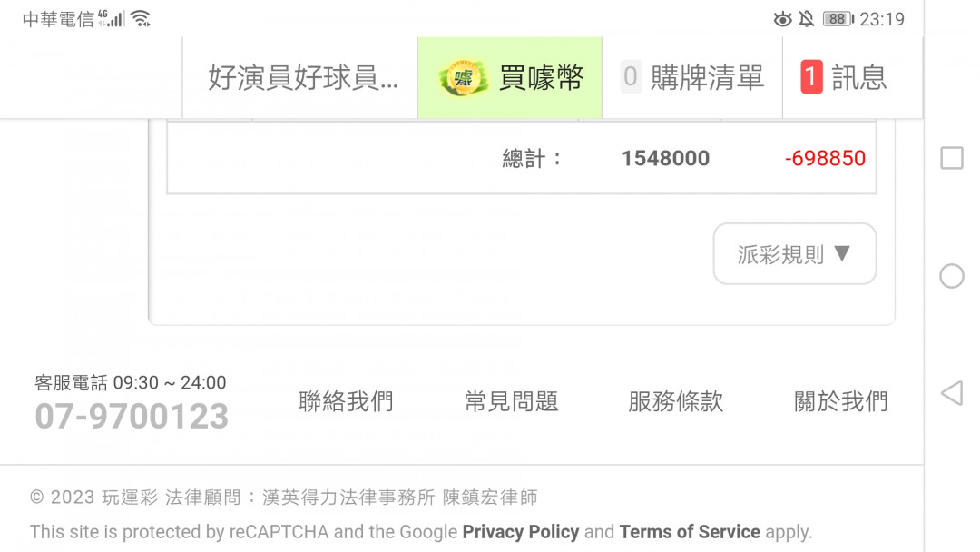Viewport: 980px width, 552px height.
Task: Open Google Privacy Policy link
Action: (521, 532)
